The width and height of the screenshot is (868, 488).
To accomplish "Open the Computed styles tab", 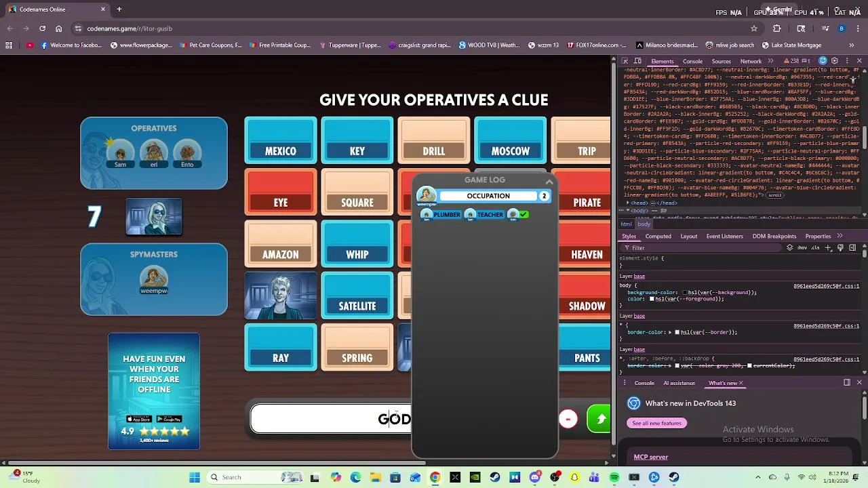I will tap(658, 236).
